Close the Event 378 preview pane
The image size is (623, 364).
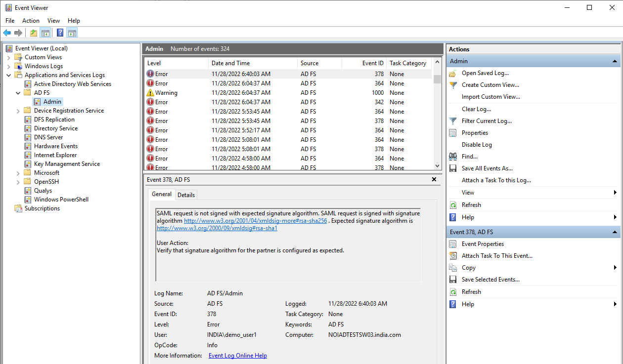pyautogui.click(x=434, y=179)
